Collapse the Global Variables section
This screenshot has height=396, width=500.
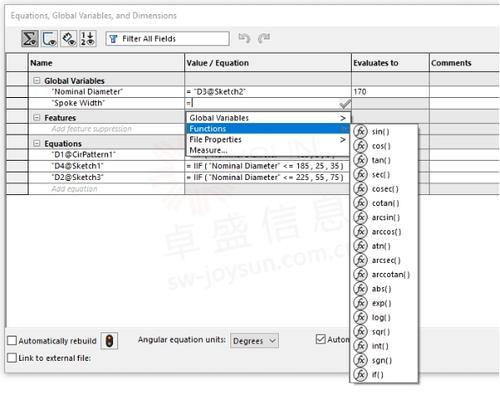click(37, 81)
